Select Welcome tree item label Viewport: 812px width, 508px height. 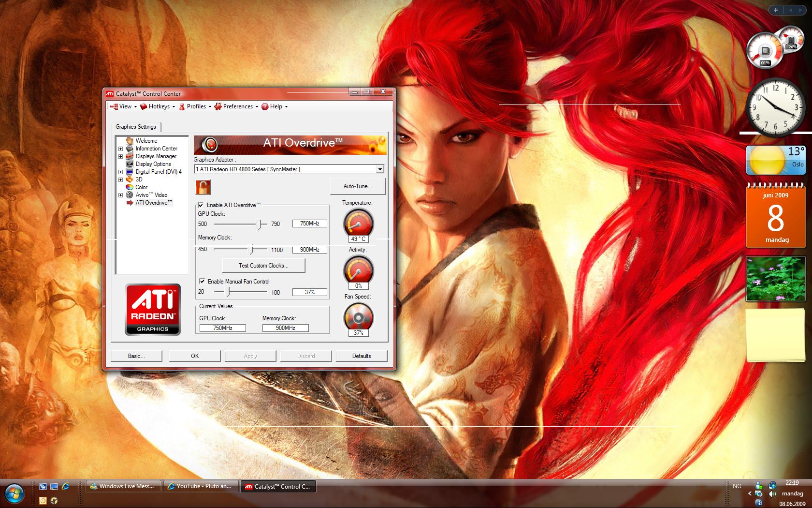146,141
